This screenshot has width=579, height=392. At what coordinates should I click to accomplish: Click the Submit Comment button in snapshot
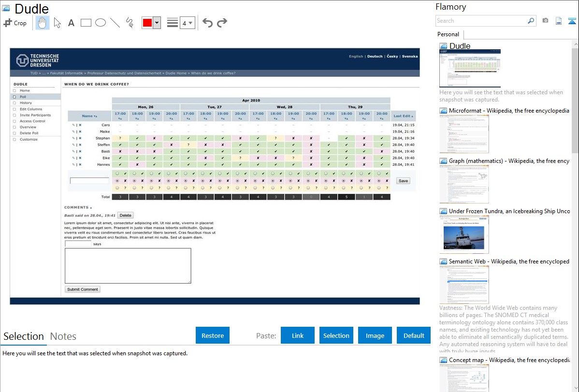(82, 290)
